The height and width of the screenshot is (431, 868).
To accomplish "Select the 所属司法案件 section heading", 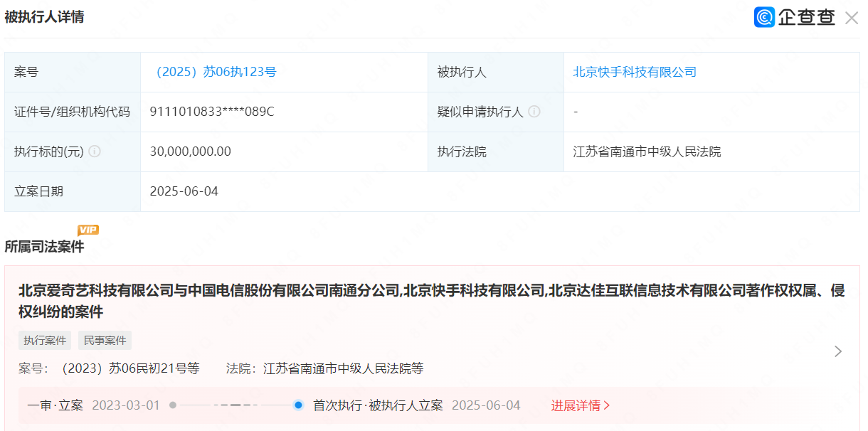I will pos(44,247).
